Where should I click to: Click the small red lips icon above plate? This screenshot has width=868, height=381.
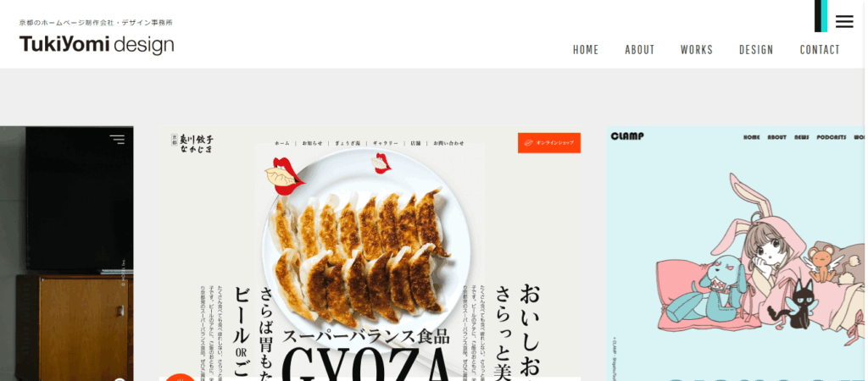pos(381,163)
